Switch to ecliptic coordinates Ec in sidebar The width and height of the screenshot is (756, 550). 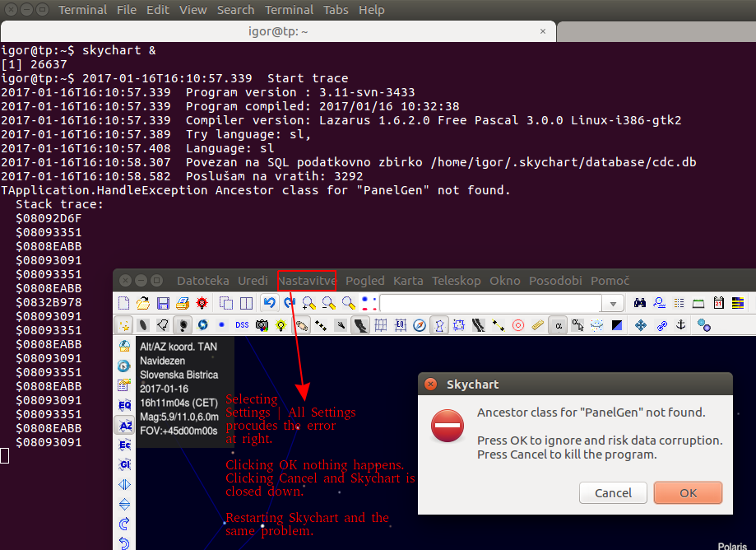125,445
